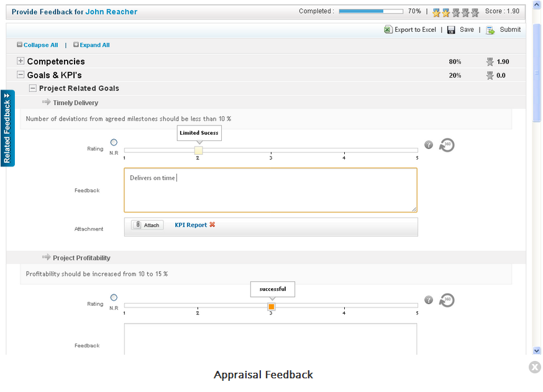Click the Save floppy disk icon

[x=451, y=30]
